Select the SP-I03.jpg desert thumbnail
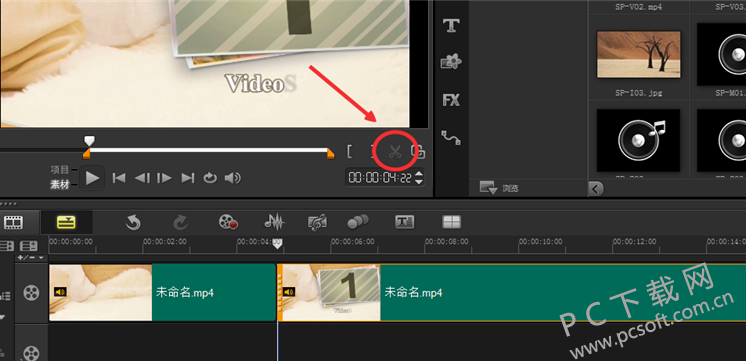The image size is (746, 361). [638, 54]
